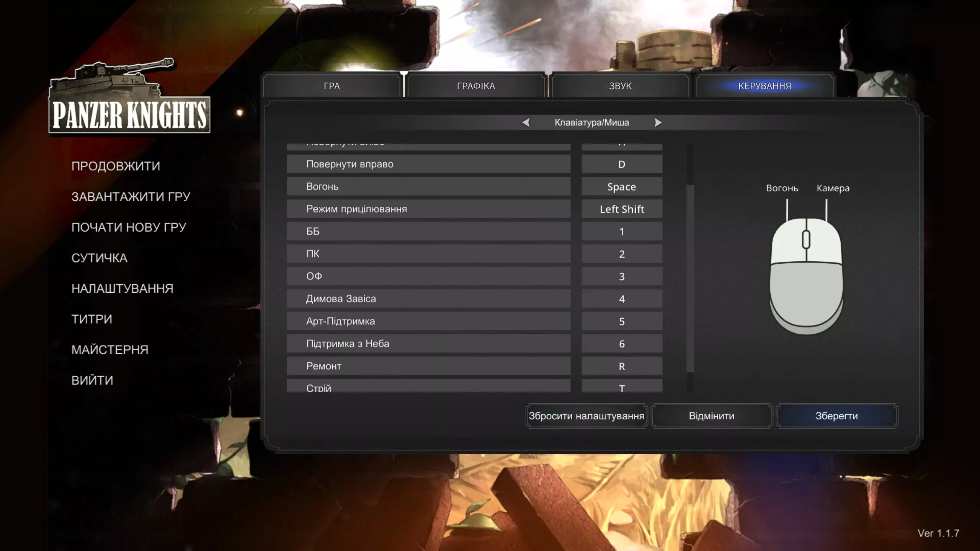
Task: Click ВИЙТИ to exit the game
Action: [x=92, y=380]
